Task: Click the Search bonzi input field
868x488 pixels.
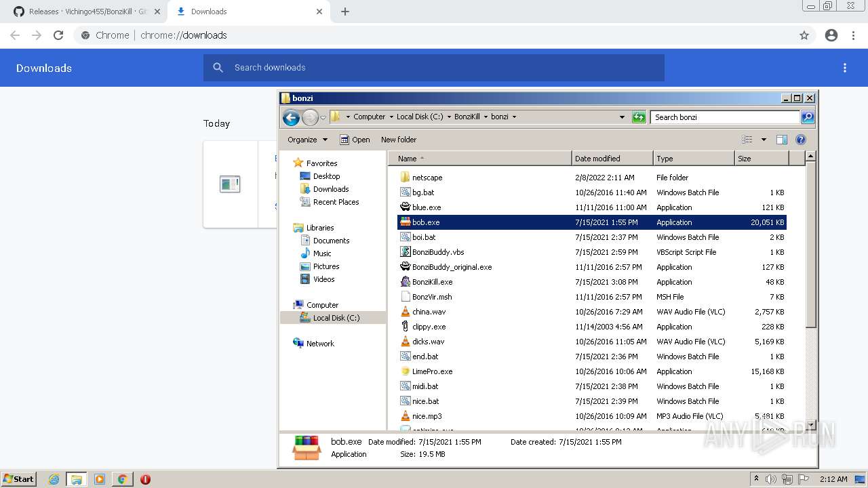Action: (x=725, y=117)
